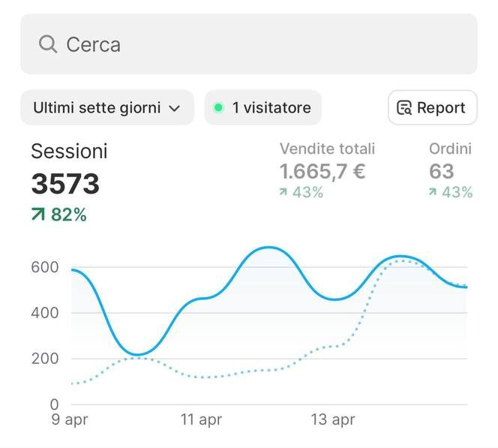Select the Vendite totali metric tab
The height and width of the screenshot is (448, 498).
327,149
